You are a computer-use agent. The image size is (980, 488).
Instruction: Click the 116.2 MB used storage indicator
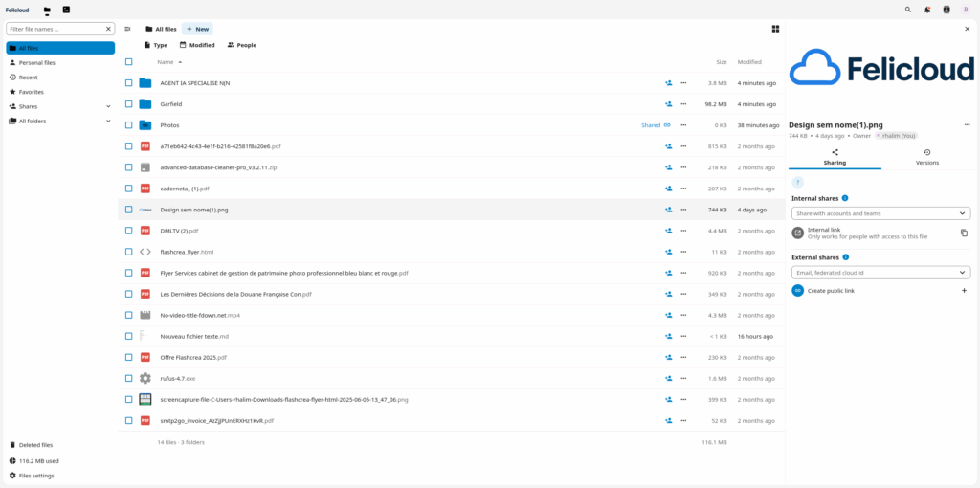coord(60,460)
